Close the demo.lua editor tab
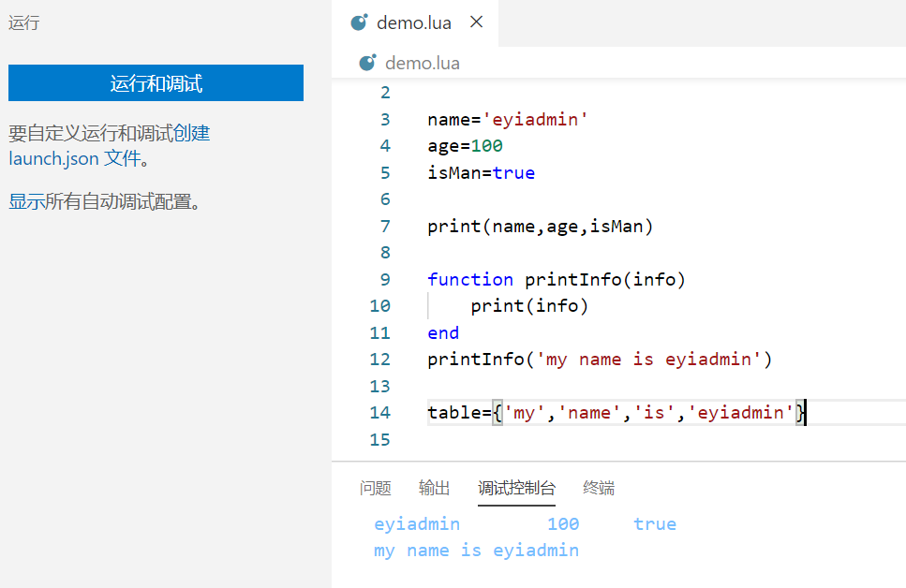Image resolution: width=906 pixels, height=588 pixels. (476, 22)
